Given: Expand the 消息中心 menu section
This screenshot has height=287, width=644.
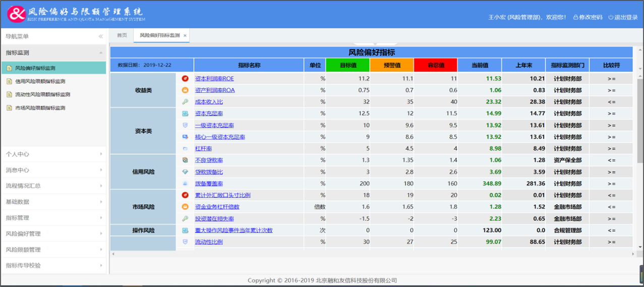Looking at the screenshot, I should [x=53, y=170].
